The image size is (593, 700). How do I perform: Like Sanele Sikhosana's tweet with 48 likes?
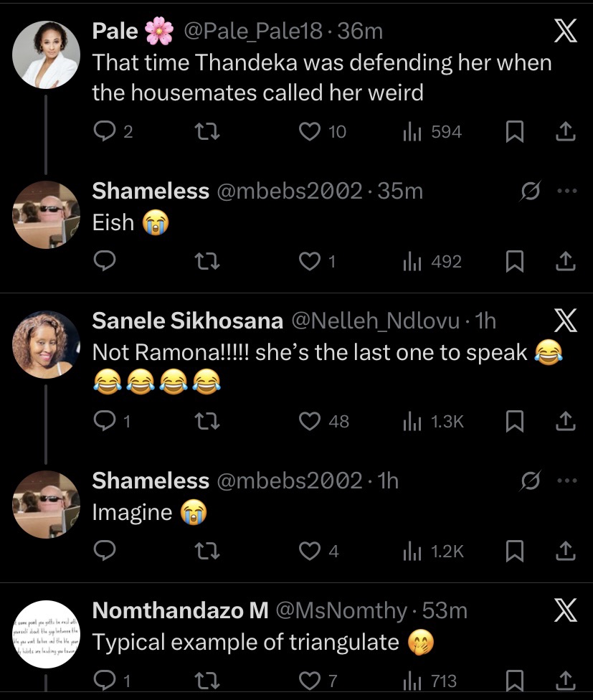tap(309, 422)
